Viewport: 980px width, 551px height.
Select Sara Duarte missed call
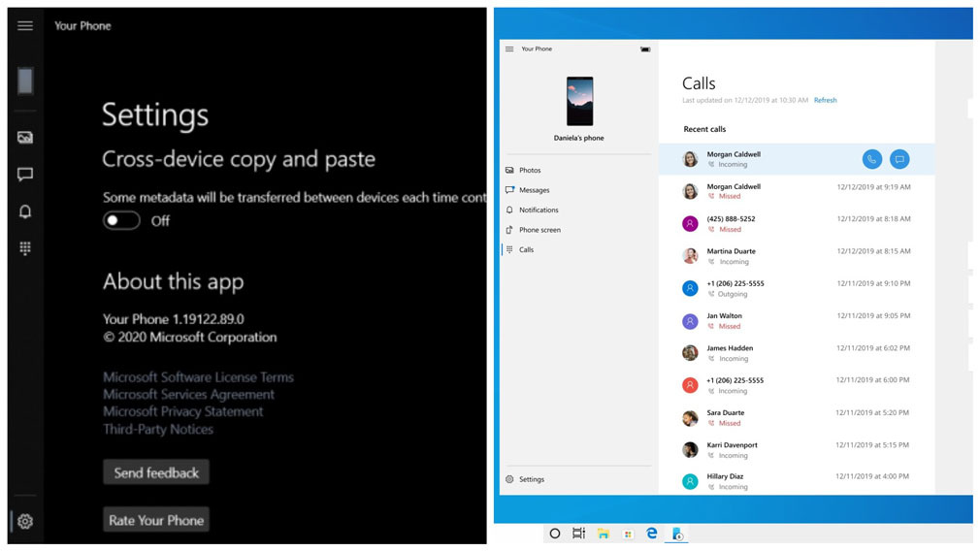tap(797, 417)
